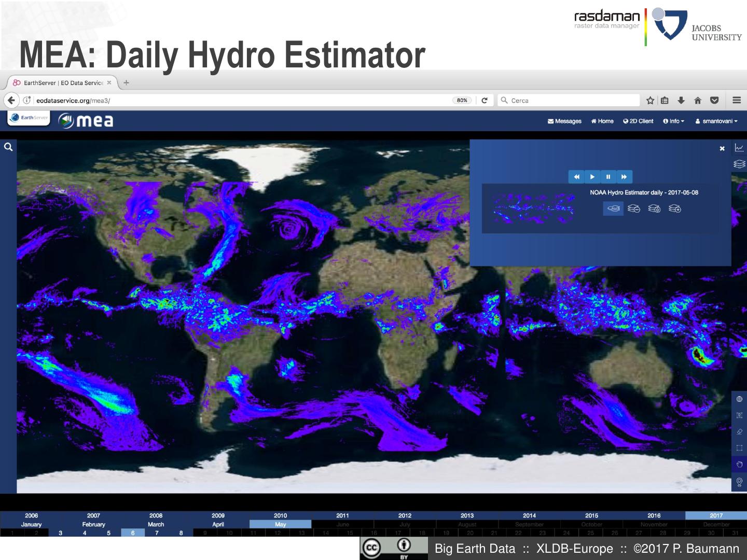Click the browser home icon
Image resolution: width=747 pixels, height=560 pixels.
click(x=698, y=101)
